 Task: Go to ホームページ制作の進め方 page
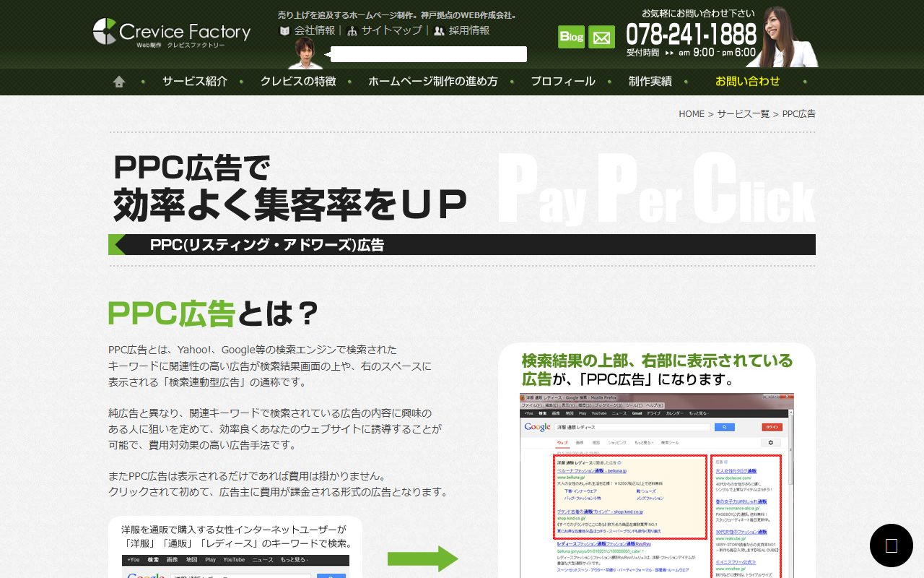click(432, 82)
